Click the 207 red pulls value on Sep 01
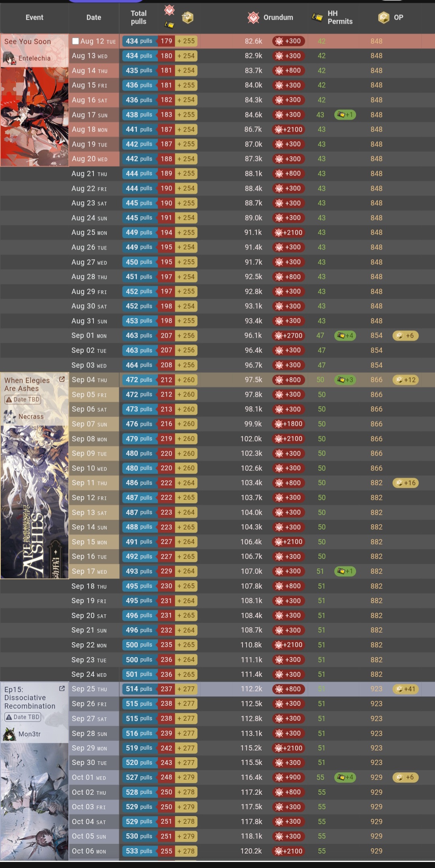Image resolution: width=435 pixels, height=868 pixels. click(x=166, y=335)
